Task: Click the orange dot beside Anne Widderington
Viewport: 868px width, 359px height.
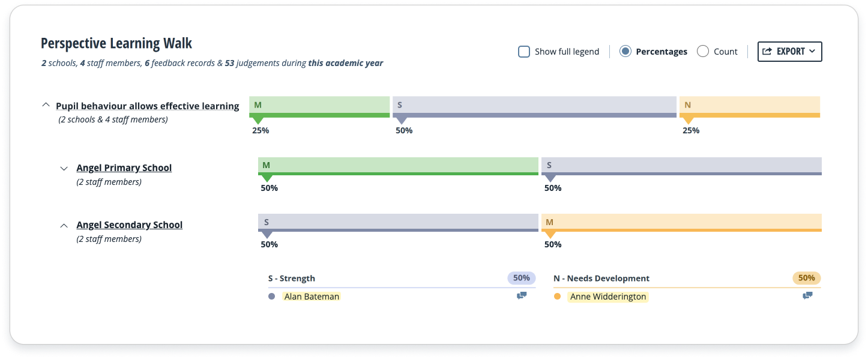Action: [x=557, y=297]
